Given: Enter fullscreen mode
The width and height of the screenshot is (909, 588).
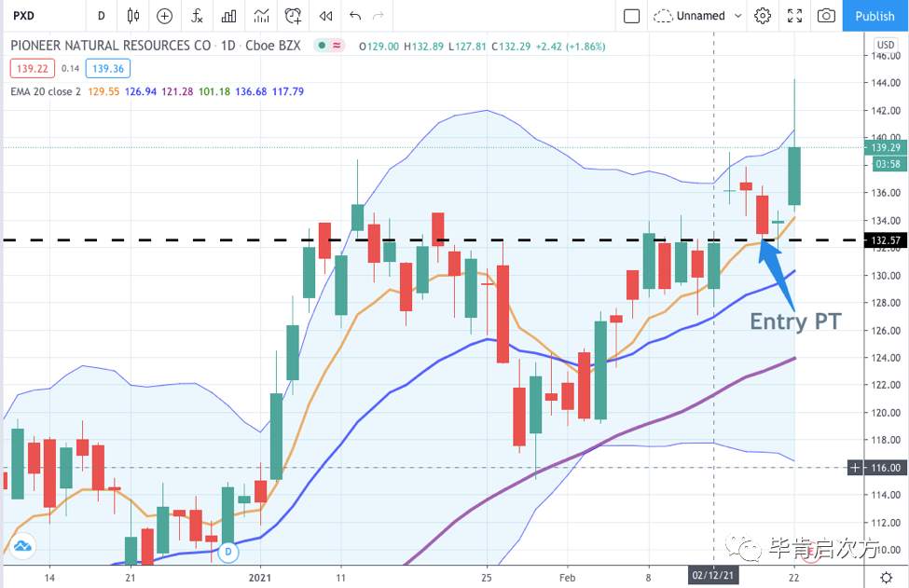Looking at the screenshot, I should (x=795, y=16).
